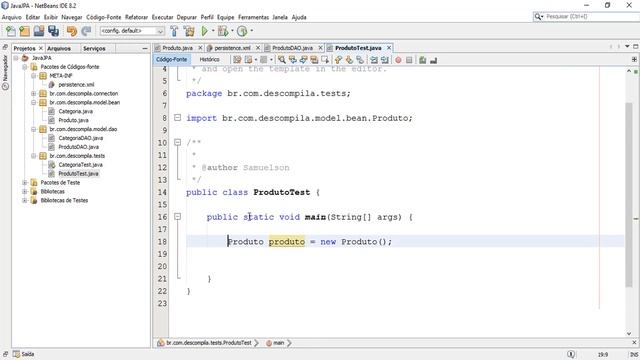Open the config. default combo box

pos(132,31)
